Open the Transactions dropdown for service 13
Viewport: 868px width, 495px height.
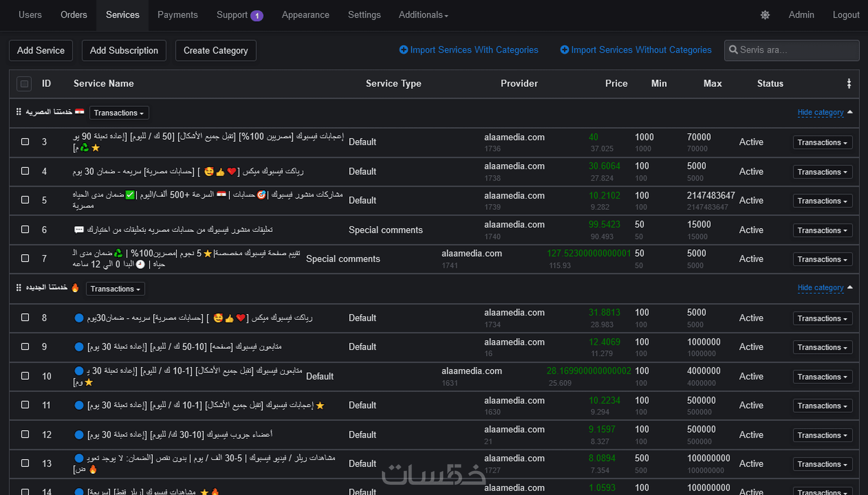[823, 464]
